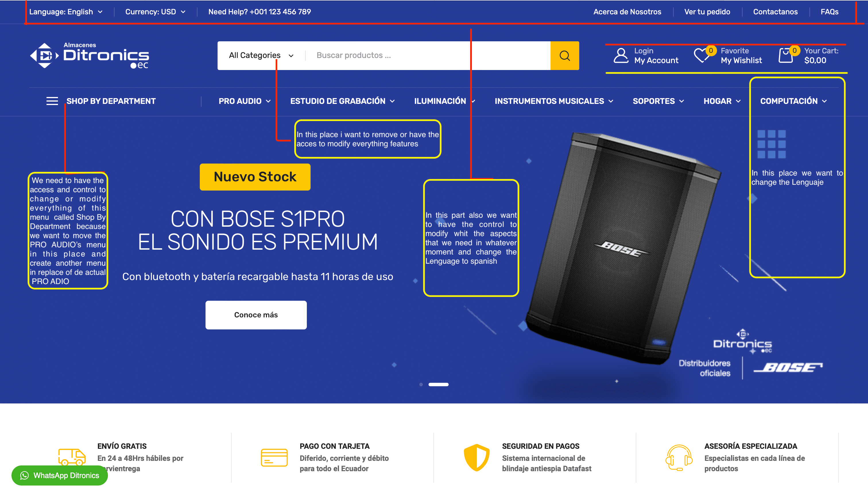Image resolution: width=868 pixels, height=497 pixels.
Task: Open WhatsApp Ditronics chat button
Action: coord(60,475)
